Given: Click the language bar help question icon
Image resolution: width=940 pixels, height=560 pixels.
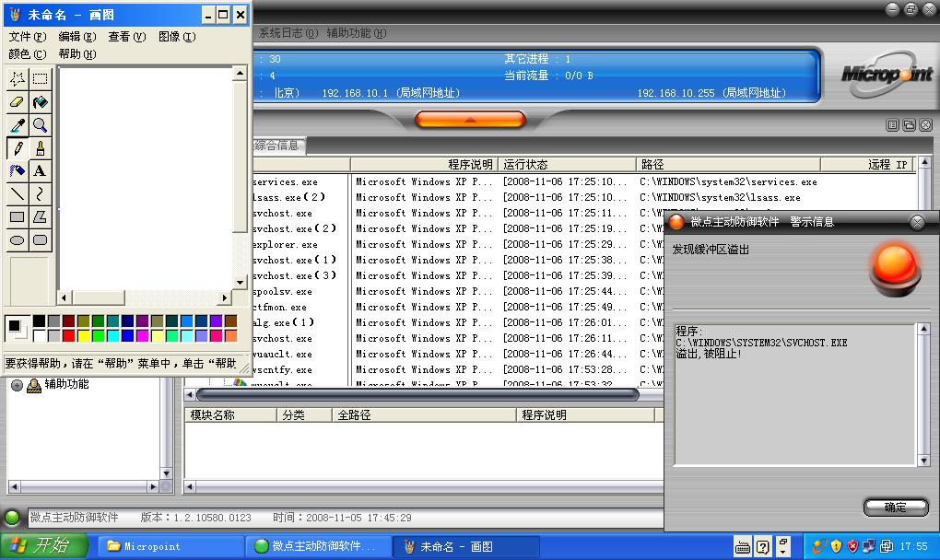Looking at the screenshot, I should click(x=762, y=546).
